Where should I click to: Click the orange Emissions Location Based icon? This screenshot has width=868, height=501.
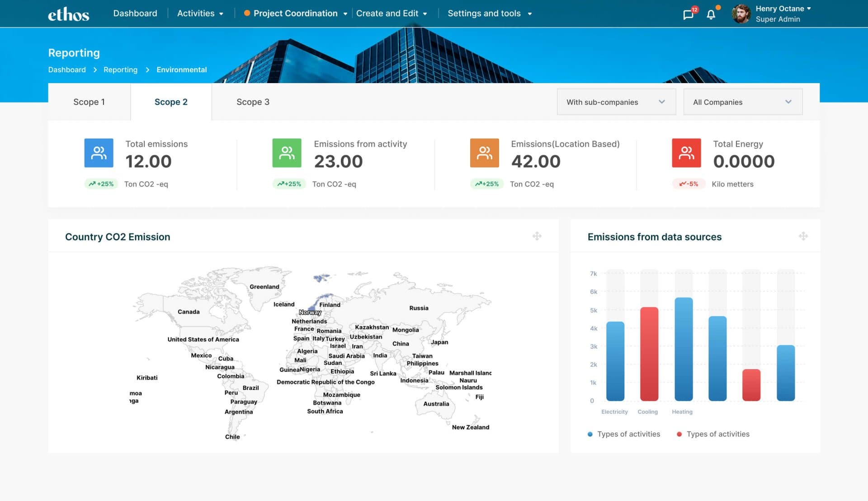484,153
